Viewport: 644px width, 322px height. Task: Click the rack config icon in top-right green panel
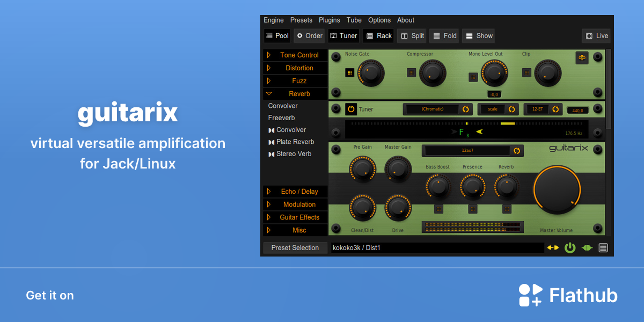click(582, 58)
